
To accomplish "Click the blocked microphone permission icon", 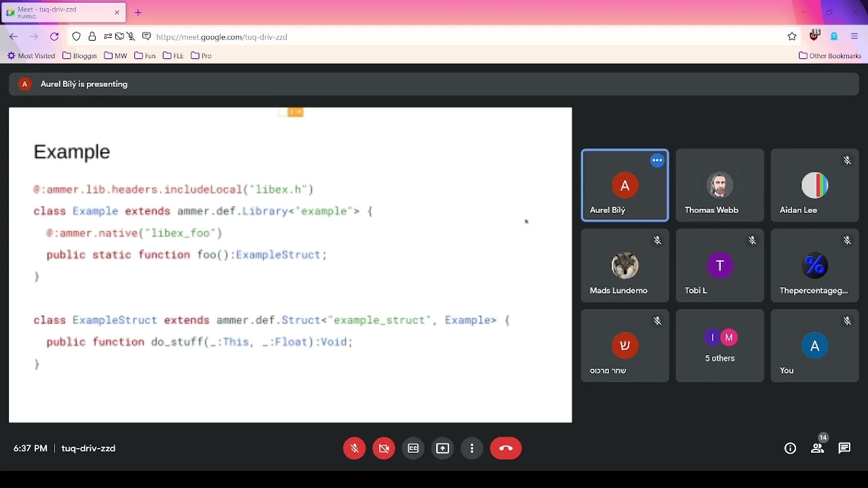I will coord(131,37).
